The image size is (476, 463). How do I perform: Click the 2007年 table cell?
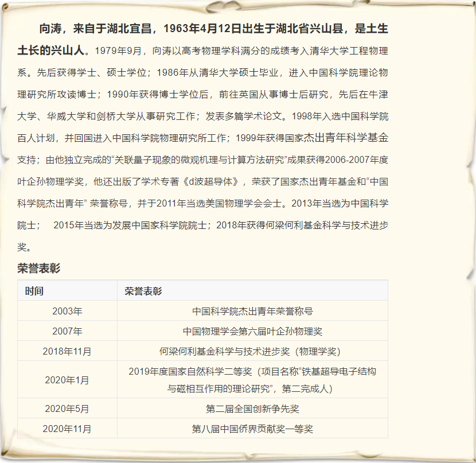[67, 331]
